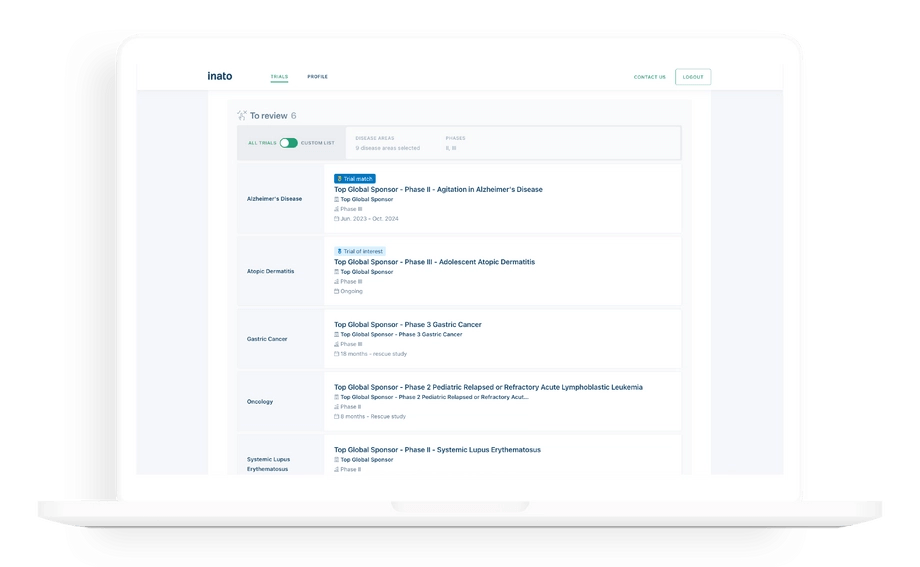
Task: Click the Jun. 2023 - Oct. 2024 date text
Action: [x=370, y=218]
